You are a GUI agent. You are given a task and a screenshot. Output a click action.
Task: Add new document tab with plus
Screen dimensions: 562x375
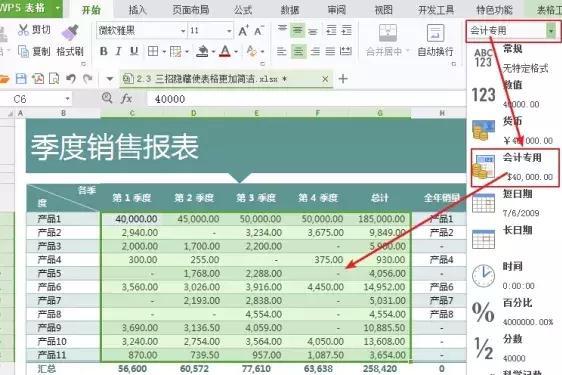(x=343, y=79)
